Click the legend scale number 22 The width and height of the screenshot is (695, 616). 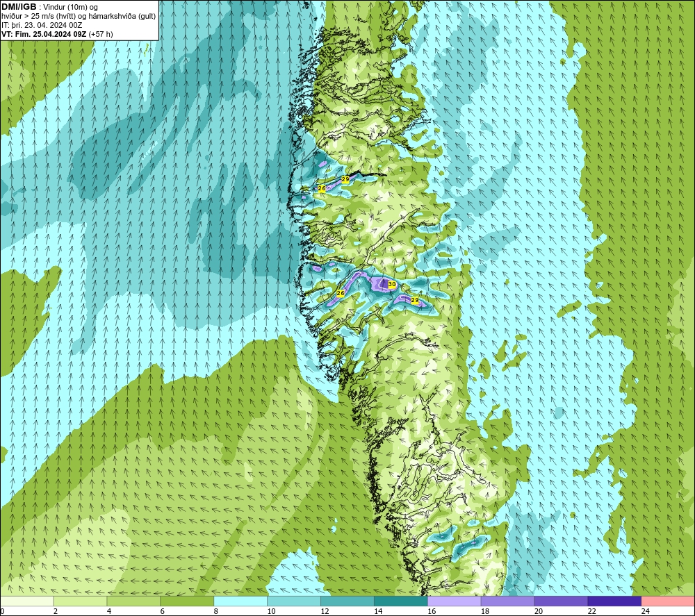591,611
